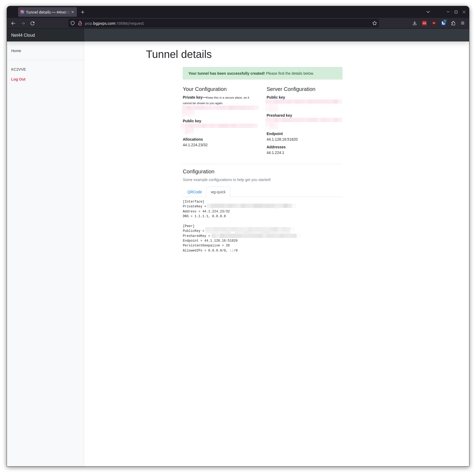Click the server address 44.1.224.1

[x=275, y=153]
